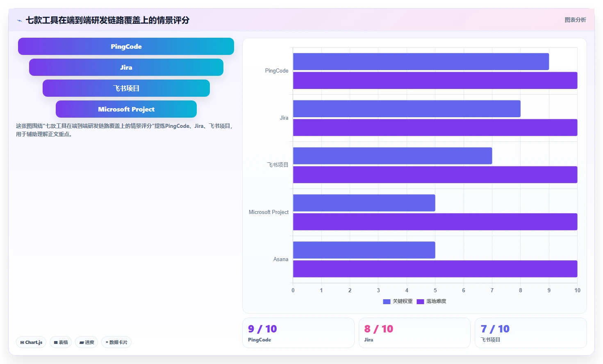Viewport: 603px width, 364px height.
Task: Click the Chart.js tag chip
Action: click(x=31, y=342)
